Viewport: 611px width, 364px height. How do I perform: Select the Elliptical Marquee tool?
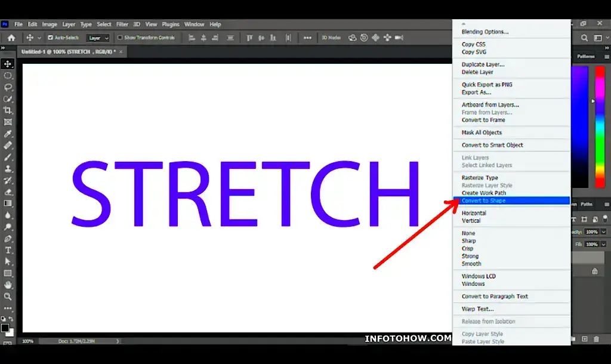[8, 76]
